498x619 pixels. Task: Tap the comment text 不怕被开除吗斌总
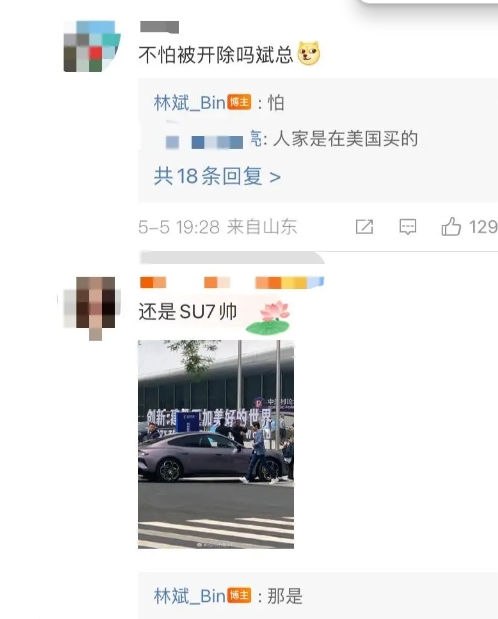coord(216,54)
